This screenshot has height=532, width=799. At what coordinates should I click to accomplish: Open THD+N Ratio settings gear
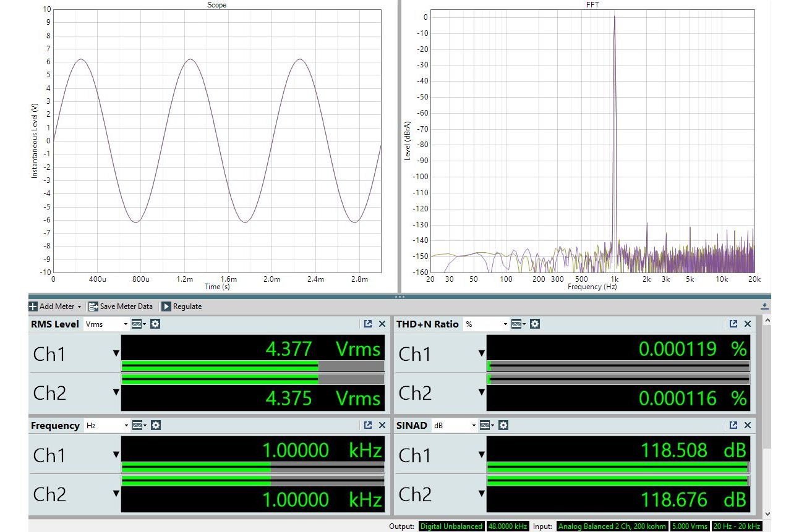535,324
